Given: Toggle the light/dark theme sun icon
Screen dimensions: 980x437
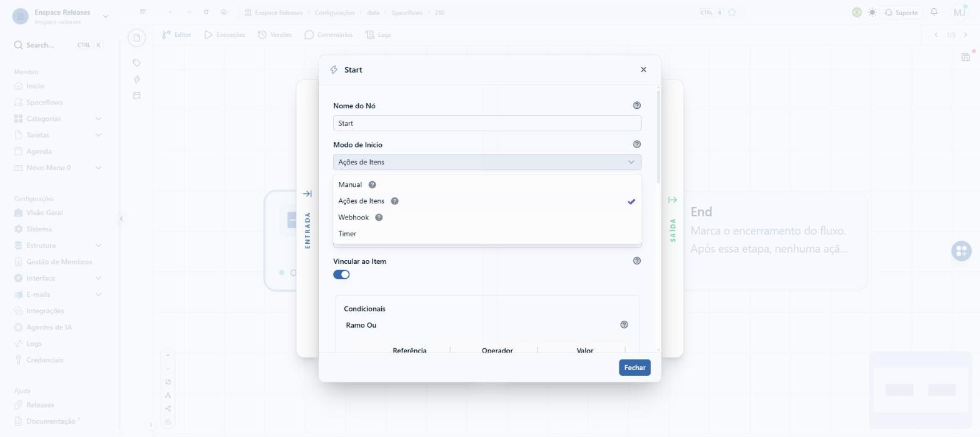Looking at the screenshot, I should 872,13.
